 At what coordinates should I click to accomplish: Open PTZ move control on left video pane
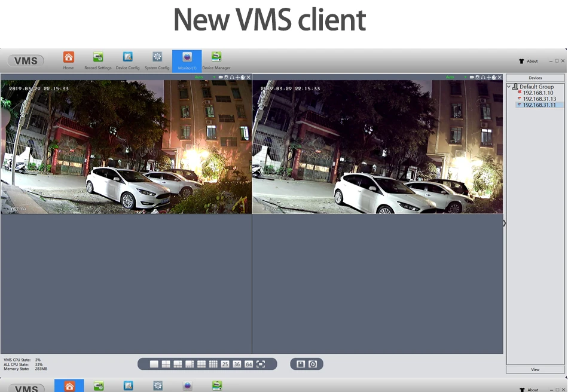tap(237, 77)
